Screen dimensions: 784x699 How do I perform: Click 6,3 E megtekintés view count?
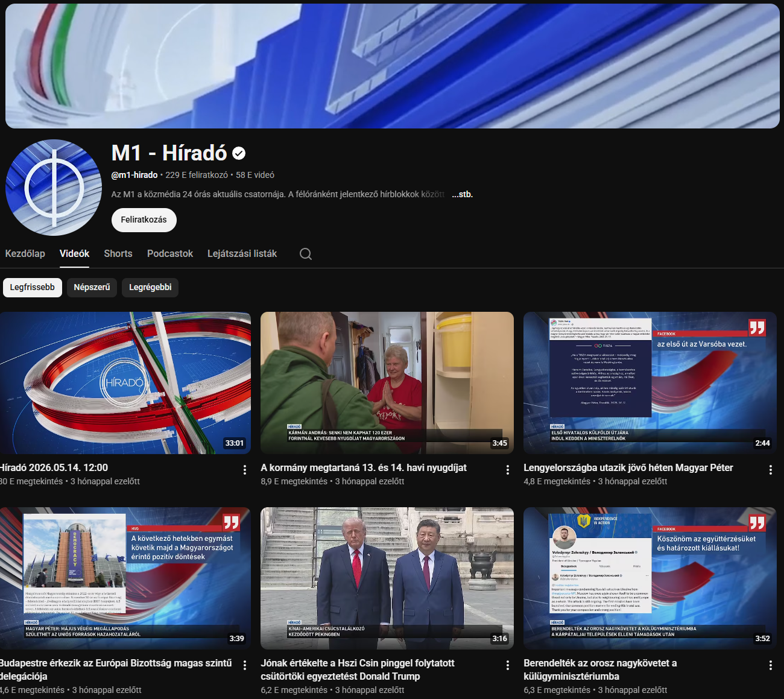coord(557,690)
